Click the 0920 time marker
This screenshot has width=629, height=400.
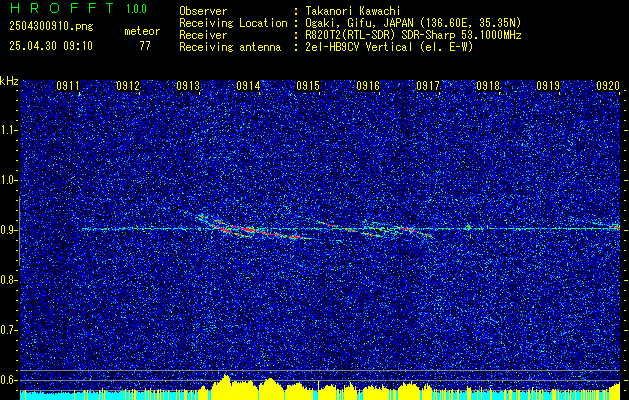(608, 86)
